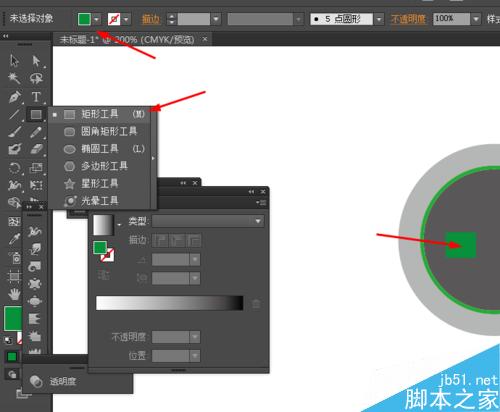Select the Paintbrush tool
Viewport: 500px width, 412px height.
pyautogui.click(x=14, y=132)
